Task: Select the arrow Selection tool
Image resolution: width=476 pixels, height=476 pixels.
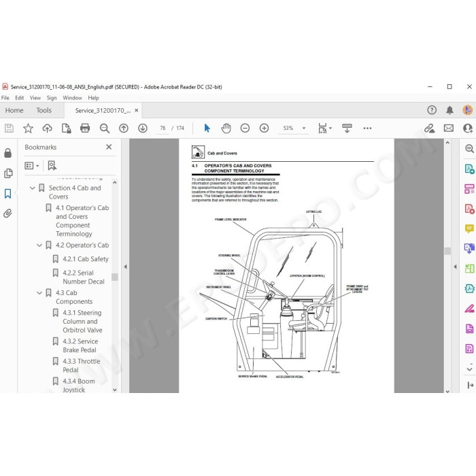Action: point(207,128)
